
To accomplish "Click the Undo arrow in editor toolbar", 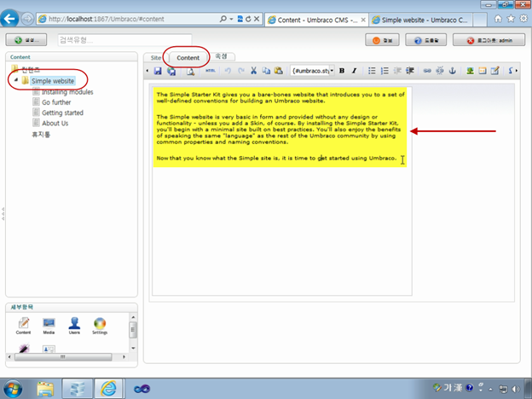I will [x=228, y=71].
